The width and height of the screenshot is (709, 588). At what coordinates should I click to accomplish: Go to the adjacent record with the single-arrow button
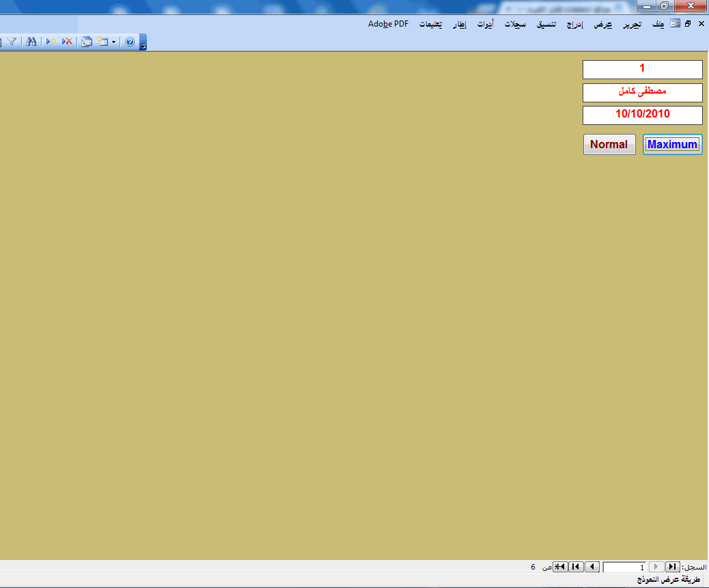point(592,567)
